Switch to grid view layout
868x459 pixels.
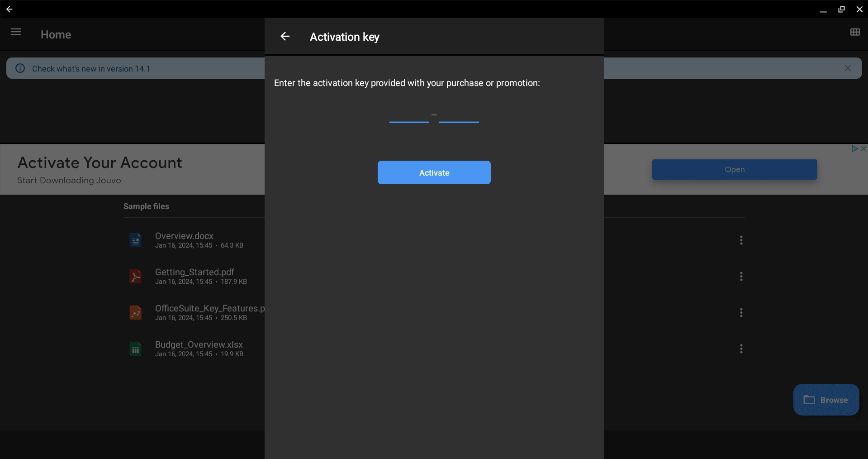854,32
